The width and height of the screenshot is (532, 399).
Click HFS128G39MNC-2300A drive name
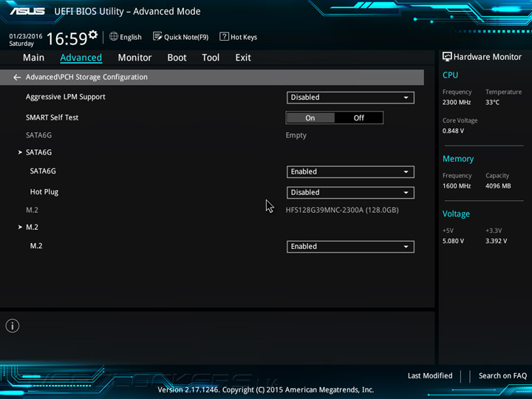click(342, 210)
